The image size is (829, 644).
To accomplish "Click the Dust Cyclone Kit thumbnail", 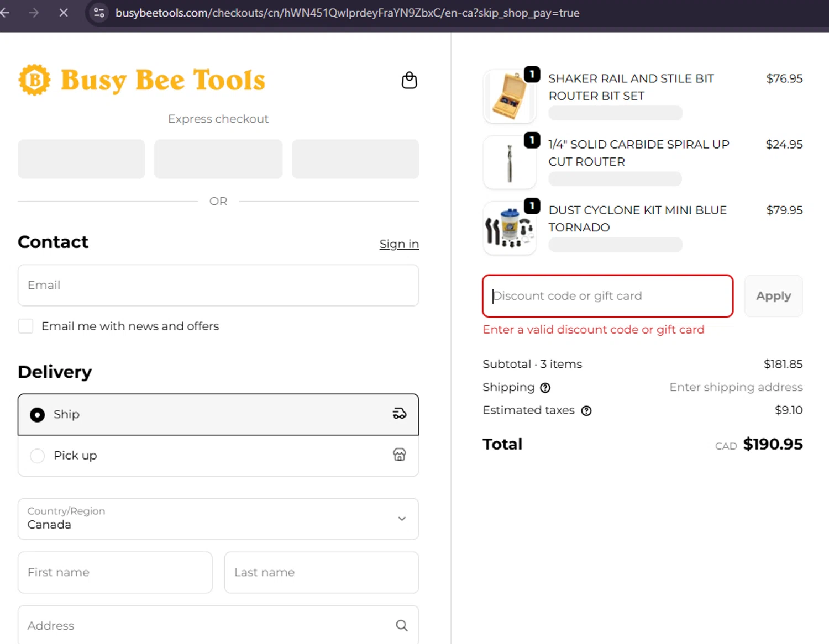I will pyautogui.click(x=510, y=228).
